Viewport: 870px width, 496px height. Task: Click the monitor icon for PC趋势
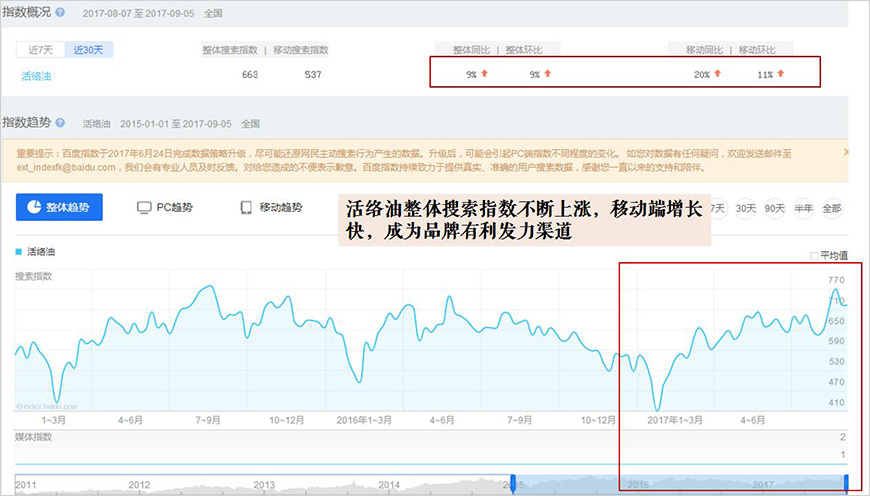144,208
